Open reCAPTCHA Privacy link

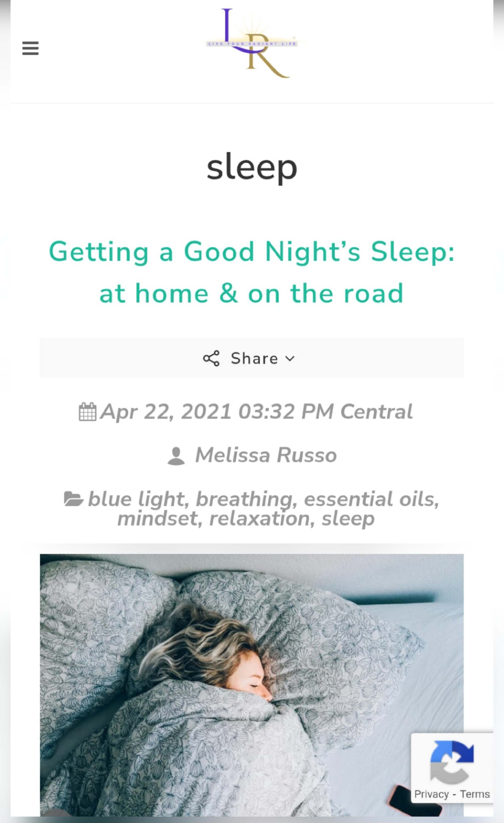431,794
